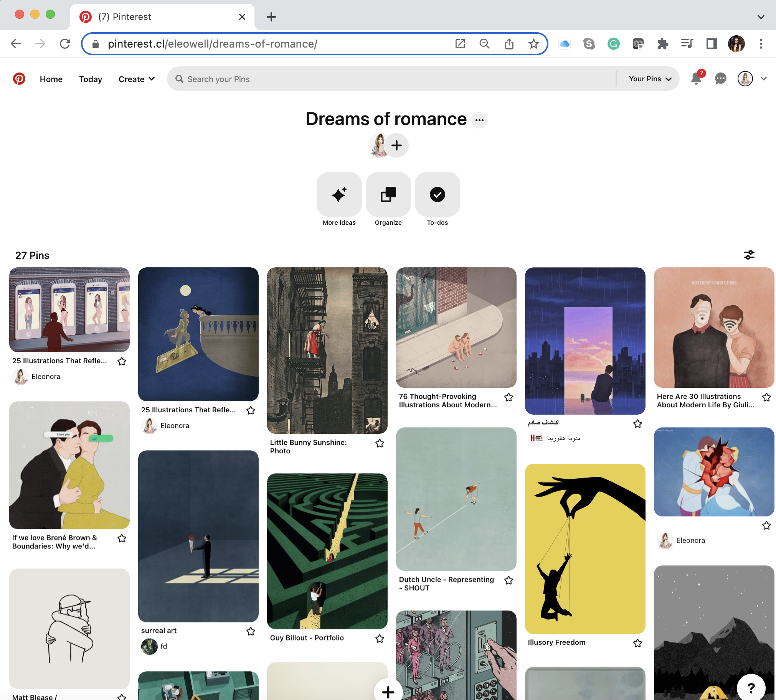Expand the accounts chevron beside profile avatar
Viewport: 776px width, 700px height.
pos(763,79)
